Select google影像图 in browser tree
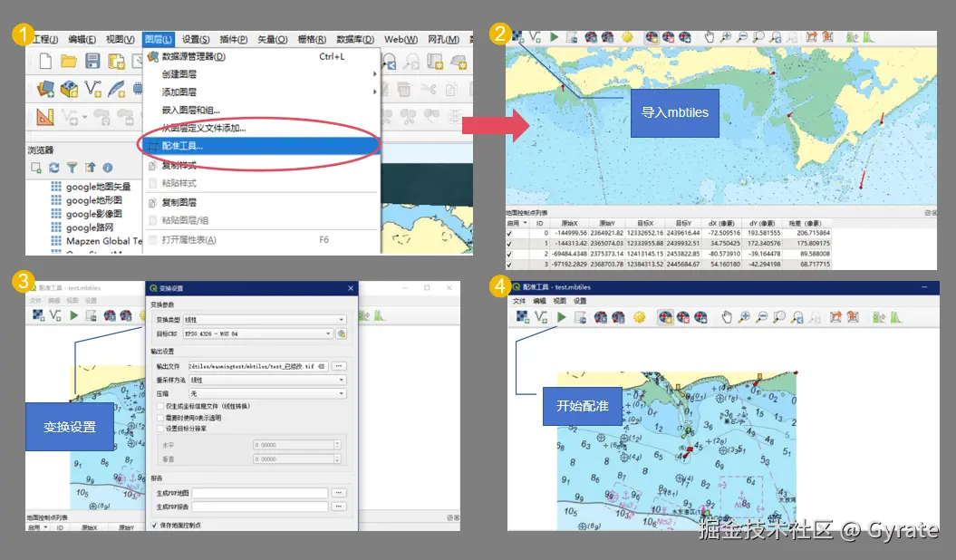 click(94, 214)
